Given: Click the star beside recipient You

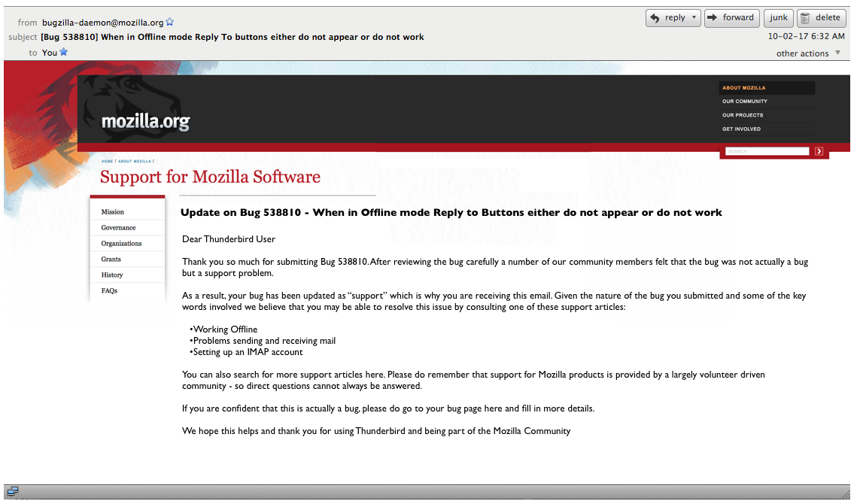Looking at the screenshot, I should click(63, 52).
